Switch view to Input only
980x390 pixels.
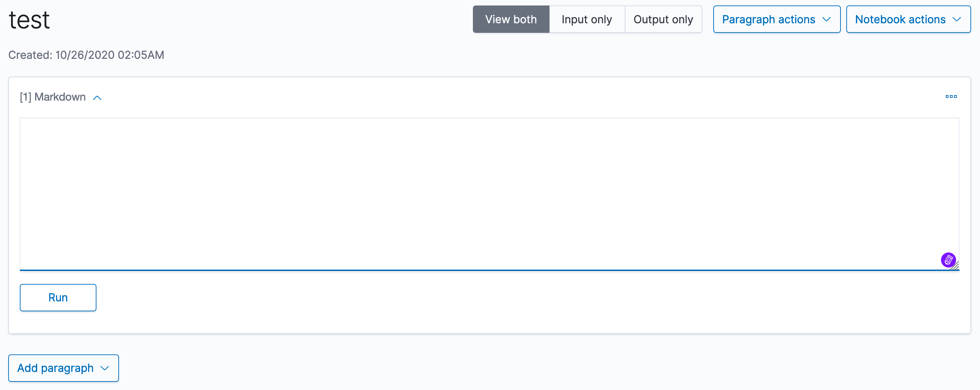pyautogui.click(x=587, y=19)
